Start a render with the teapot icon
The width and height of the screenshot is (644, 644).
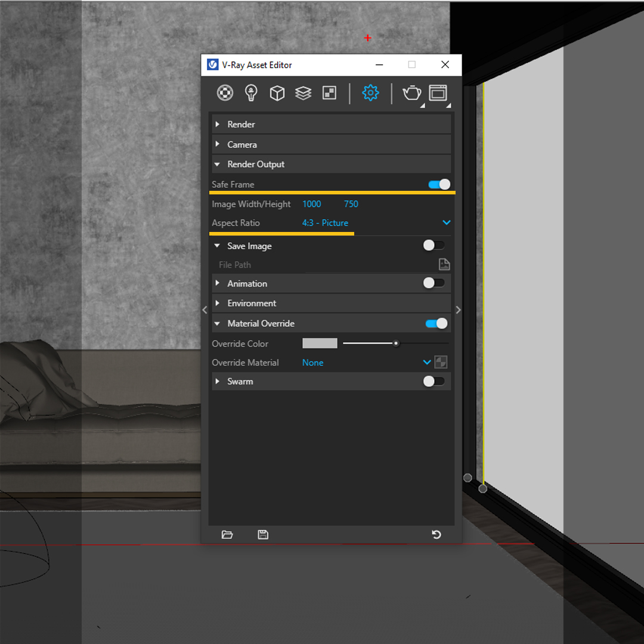(x=411, y=93)
